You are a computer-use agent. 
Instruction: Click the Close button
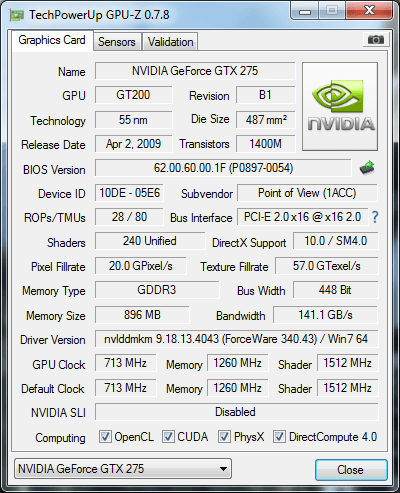pyautogui.click(x=351, y=470)
